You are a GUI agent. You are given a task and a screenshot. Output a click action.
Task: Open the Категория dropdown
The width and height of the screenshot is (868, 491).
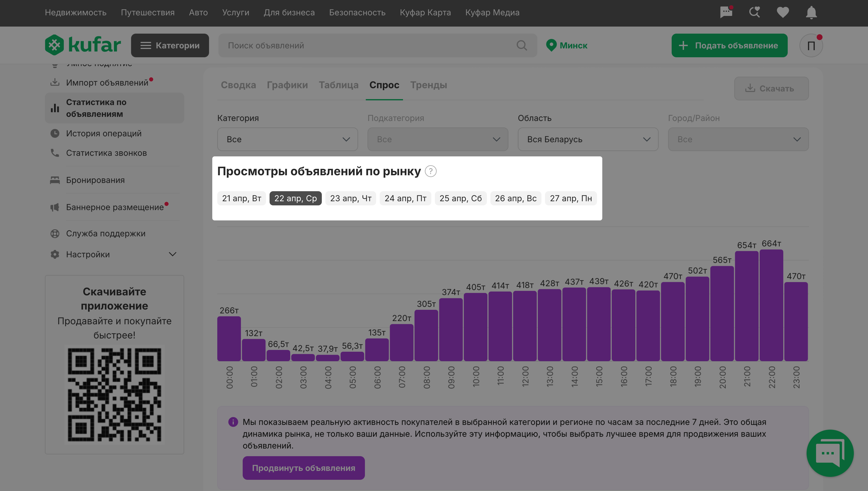[288, 139]
